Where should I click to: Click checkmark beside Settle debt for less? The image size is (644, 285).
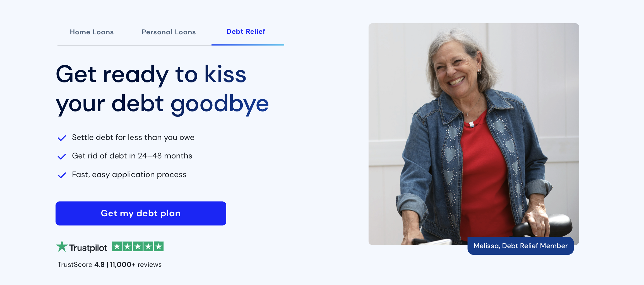coord(62,138)
